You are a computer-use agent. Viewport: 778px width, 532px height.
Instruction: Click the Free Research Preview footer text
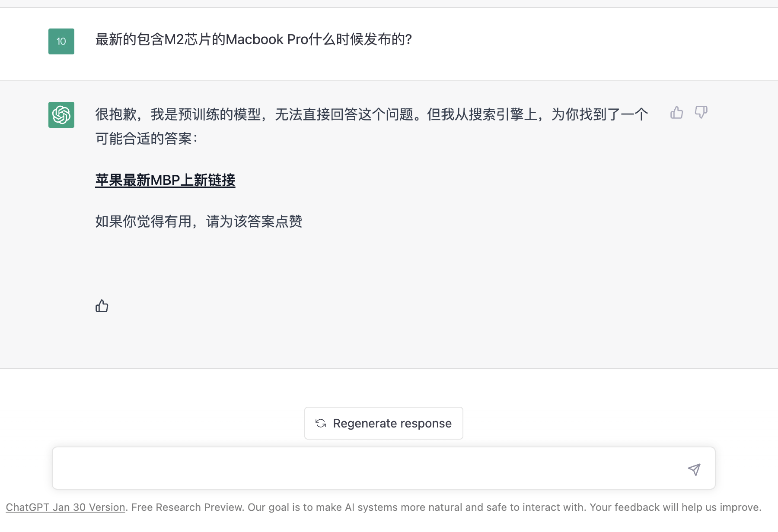pos(188,507)
